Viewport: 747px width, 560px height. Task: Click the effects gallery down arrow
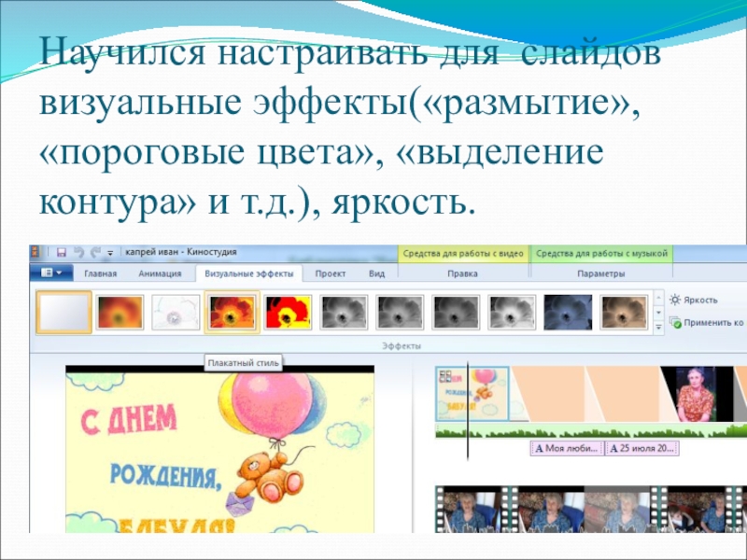(x=658, y=313)
